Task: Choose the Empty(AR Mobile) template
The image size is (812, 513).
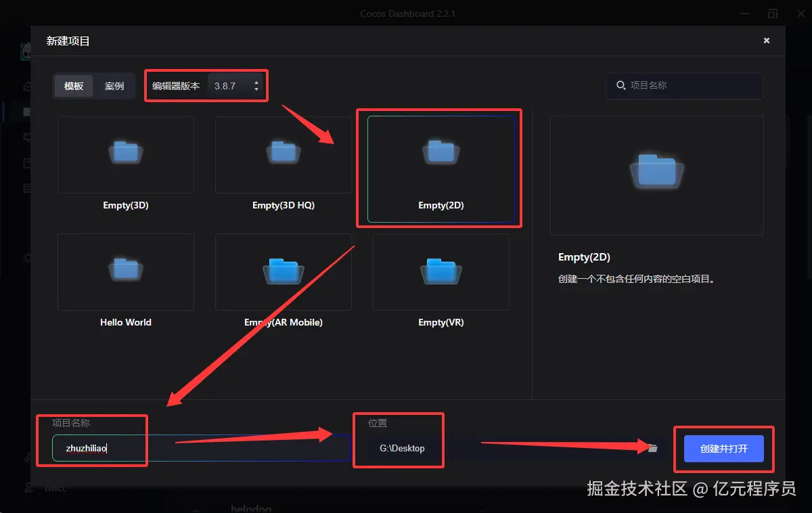Action: tap(284, 282)
